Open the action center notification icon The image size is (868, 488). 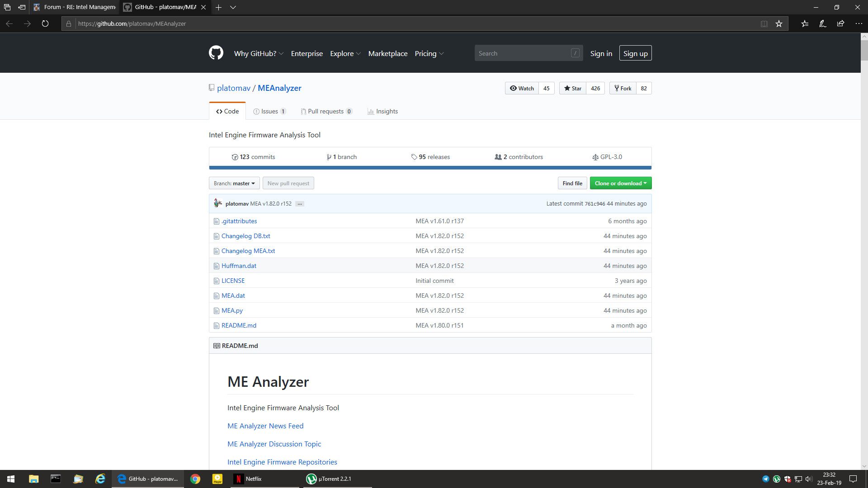click(x=853, y=479)
